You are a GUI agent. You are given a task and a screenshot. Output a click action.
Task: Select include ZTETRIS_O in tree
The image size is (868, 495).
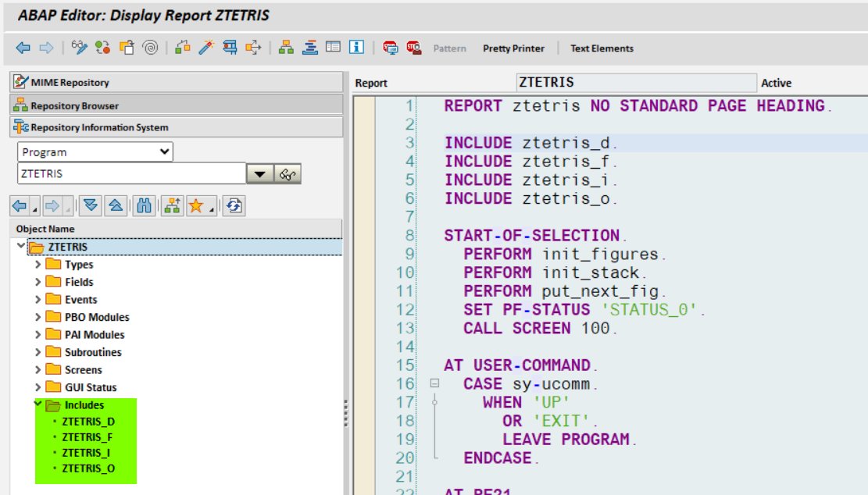(x=88, y=468)
